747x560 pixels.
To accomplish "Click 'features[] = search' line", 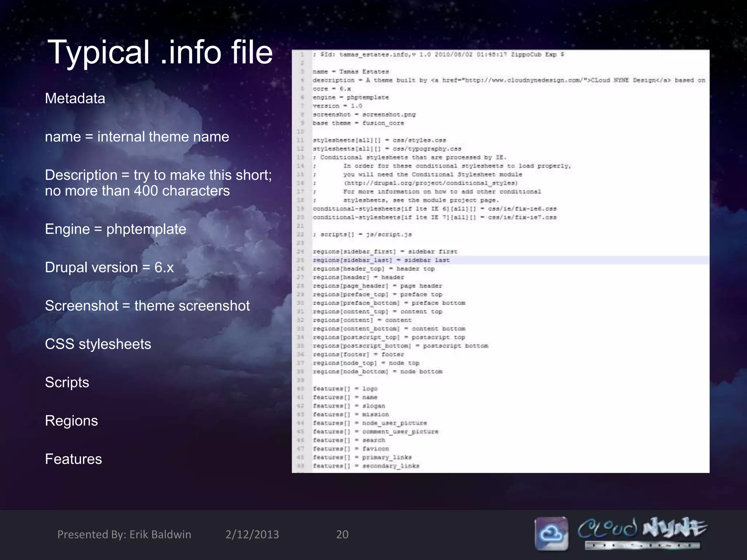I will tap(349, 440).
